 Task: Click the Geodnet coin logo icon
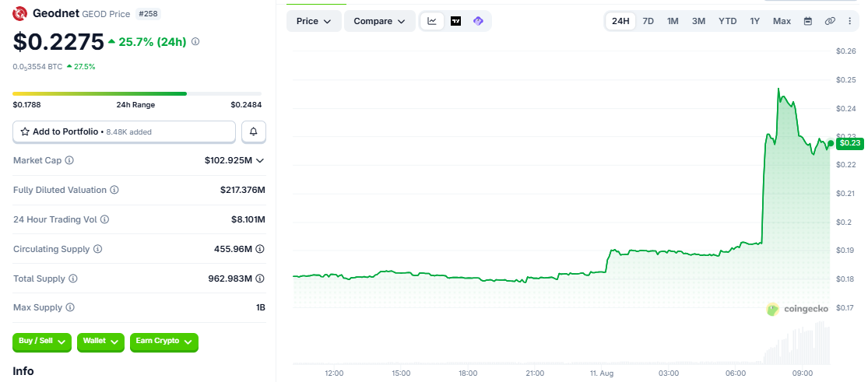point(20,12)
